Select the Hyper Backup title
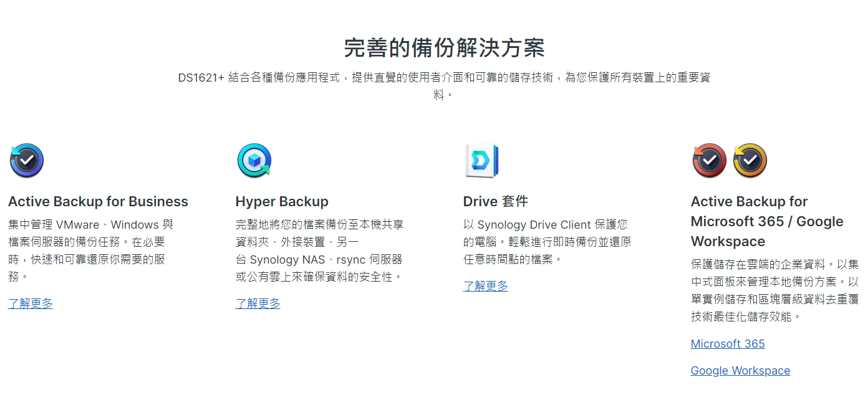 (282, 201)
